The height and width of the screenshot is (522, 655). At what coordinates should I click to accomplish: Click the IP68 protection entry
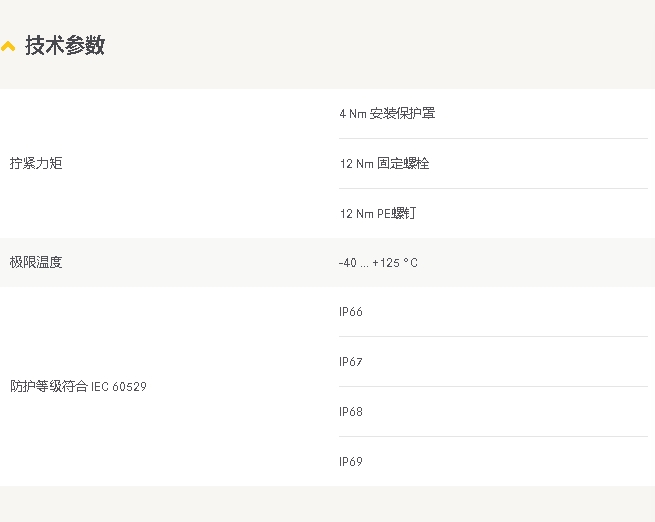coord(350,412)
